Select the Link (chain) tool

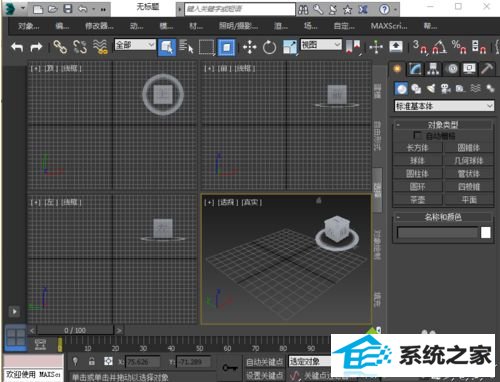pyautogui.click(x=60, y=47)
